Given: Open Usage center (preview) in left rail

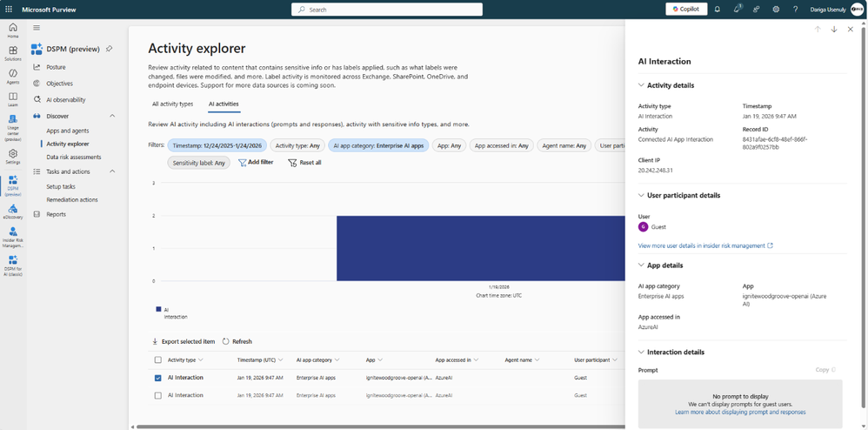Looking at the screenshot, I should 13,128.
